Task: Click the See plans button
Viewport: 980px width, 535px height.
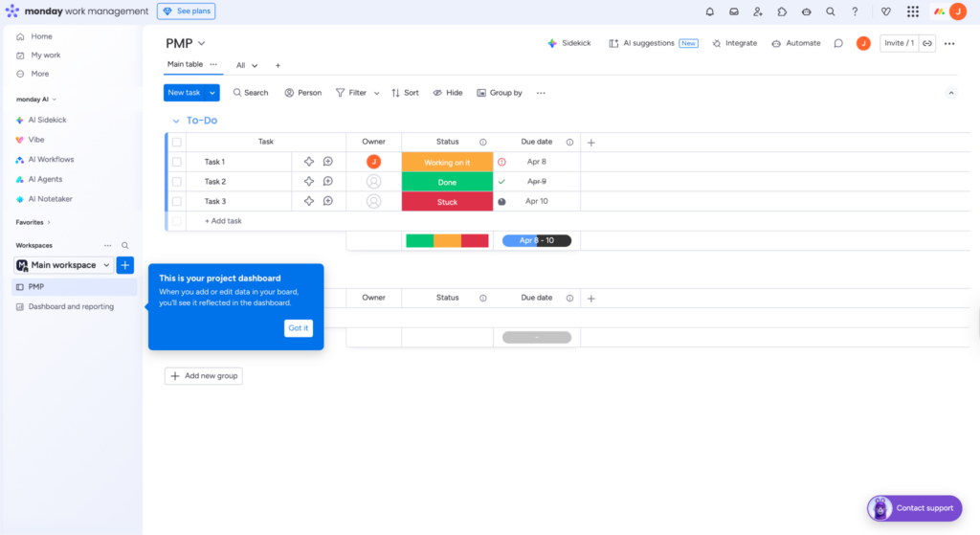Action: click(x=187, y=11)
